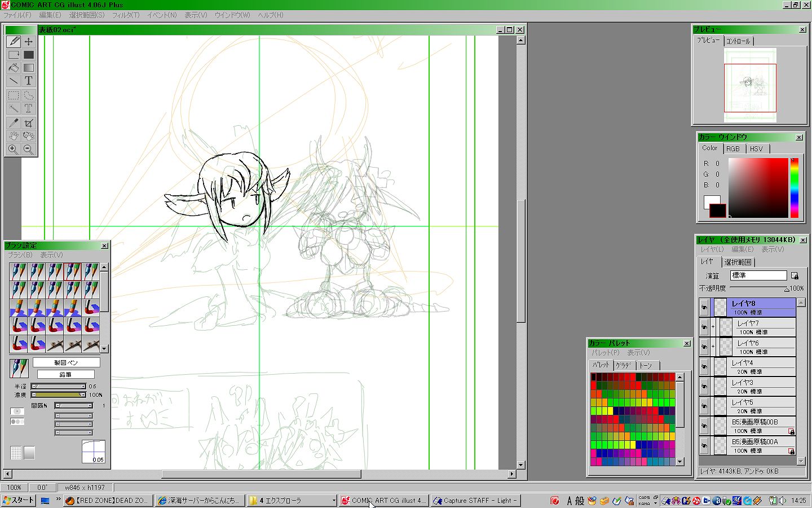Open RED ZONE DEAD taskbar window
Image resolution: width=812 pixels, height=508 pixels.
[x=108, y=500]
